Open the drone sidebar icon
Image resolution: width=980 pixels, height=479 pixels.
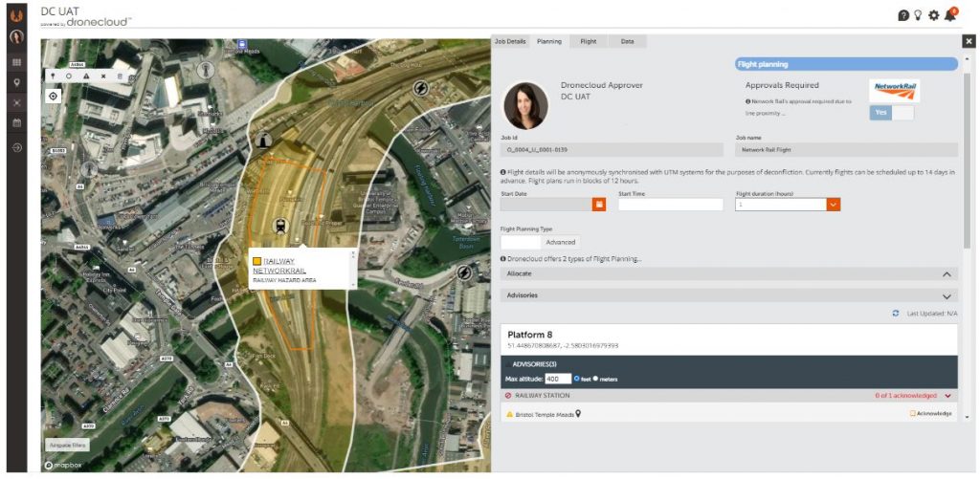click(x=17, y=103)
